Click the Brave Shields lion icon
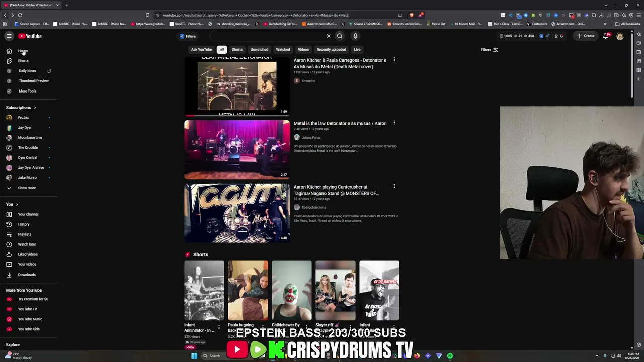644x362 pixels. coord(412,15)
